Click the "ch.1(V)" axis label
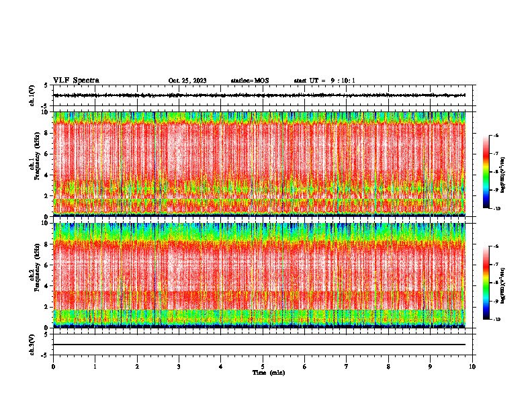Image resolution: width=532 pixels, height=411 pixels. pyautogui.click(x=32, y=95)
